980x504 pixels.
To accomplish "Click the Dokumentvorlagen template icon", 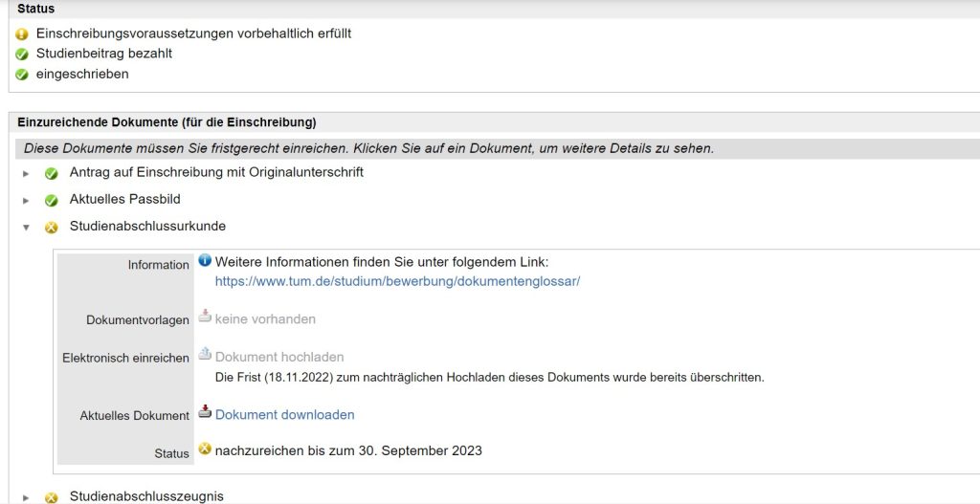I will click(x=205, y=317).
